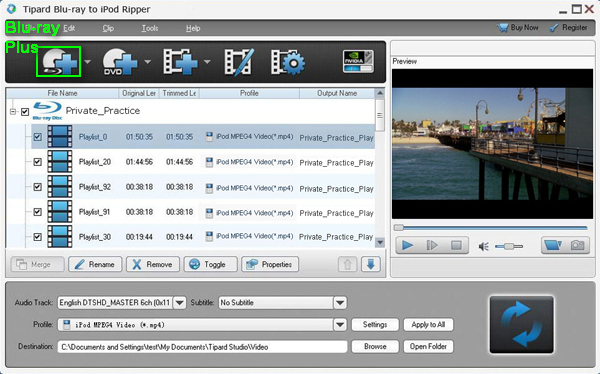Open Preferences filmstrip-gear icon
Viewport: 600px width, 374px height.
tap(288, 61)
